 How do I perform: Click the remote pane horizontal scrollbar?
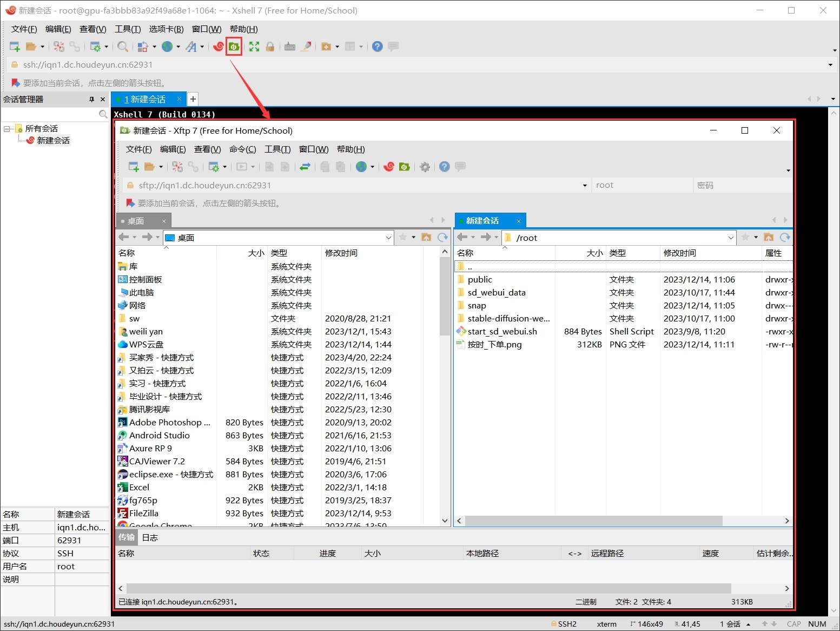[593, 521]
